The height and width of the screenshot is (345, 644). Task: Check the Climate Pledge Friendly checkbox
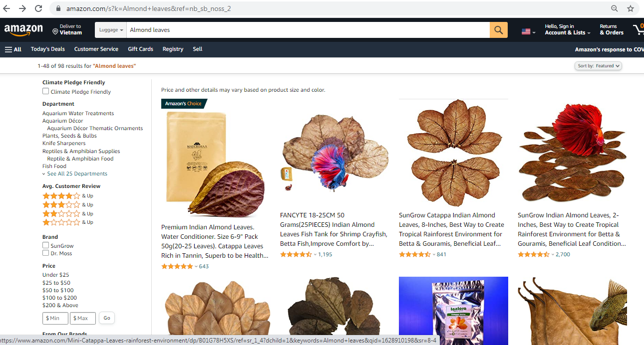(x=45, y=91)
